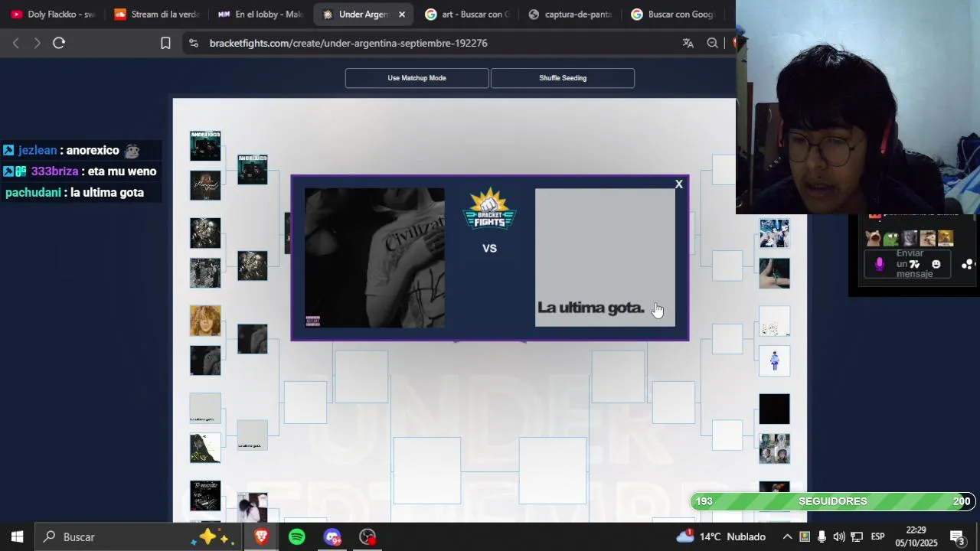Click the 'Enviar un mensaje' chat input
The width and height of the screenshot is (980, 551).
click(909, 264)
